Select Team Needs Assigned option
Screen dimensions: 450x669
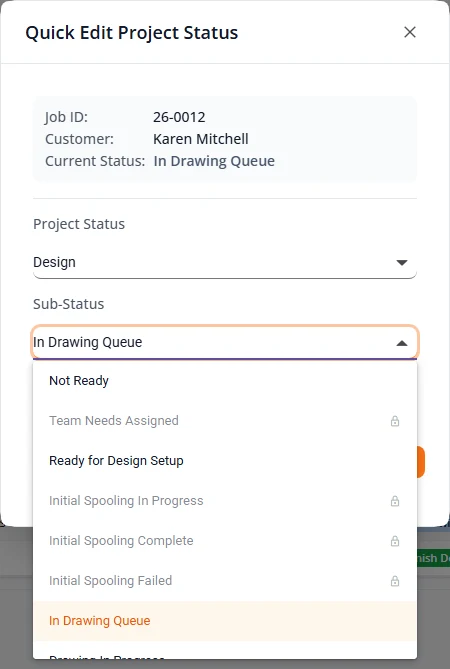tap(225, 421)
